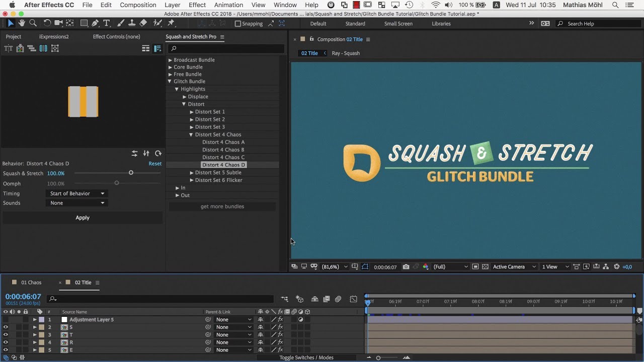Select the Brush tool

pos(121,23)
